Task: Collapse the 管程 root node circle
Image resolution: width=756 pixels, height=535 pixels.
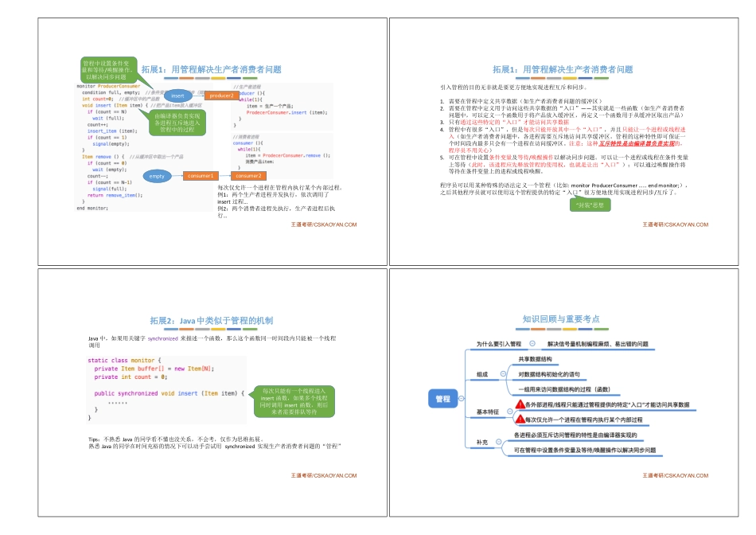Action: [461, 397]
